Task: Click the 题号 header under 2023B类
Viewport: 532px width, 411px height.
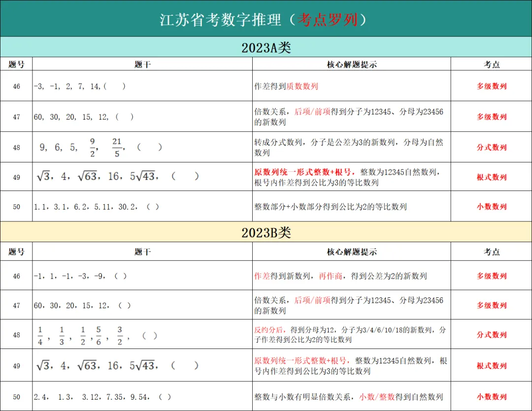Action: [16, 252]
